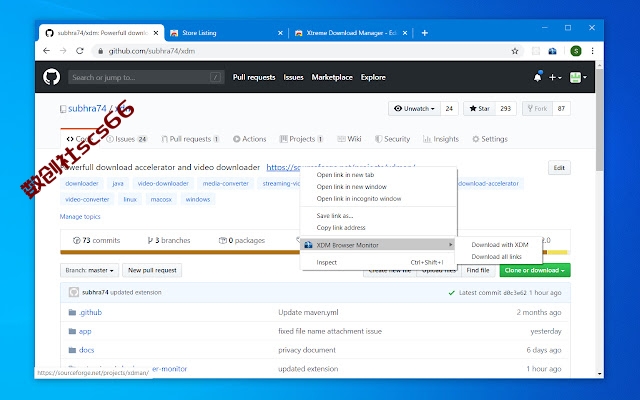Click the Fork button

click(537, 109)
